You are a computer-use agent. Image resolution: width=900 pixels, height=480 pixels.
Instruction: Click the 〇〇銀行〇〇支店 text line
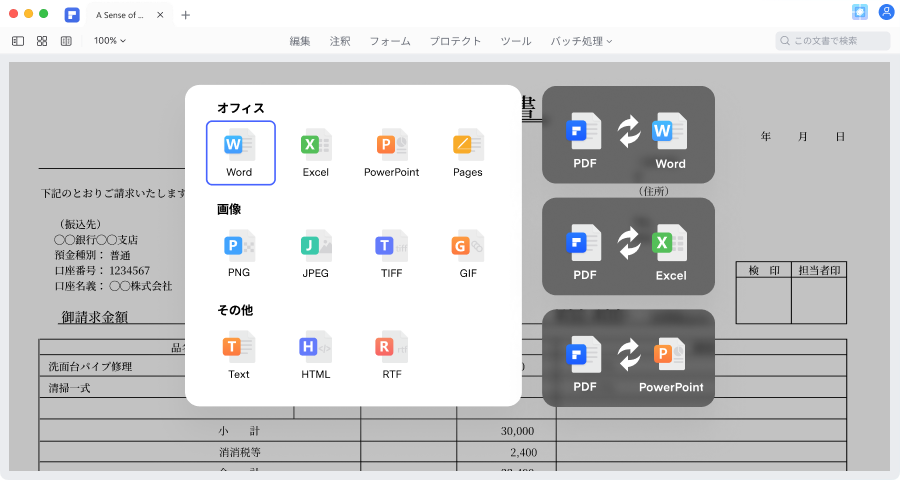96,239
